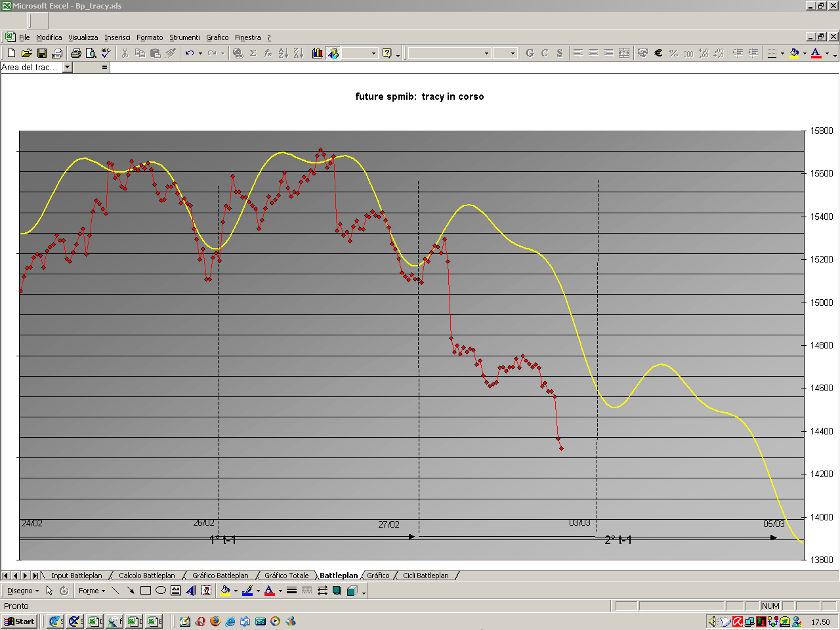Click the Copy icon
Viewport: 840px width, 630px height.
click(x=140, y=53)
